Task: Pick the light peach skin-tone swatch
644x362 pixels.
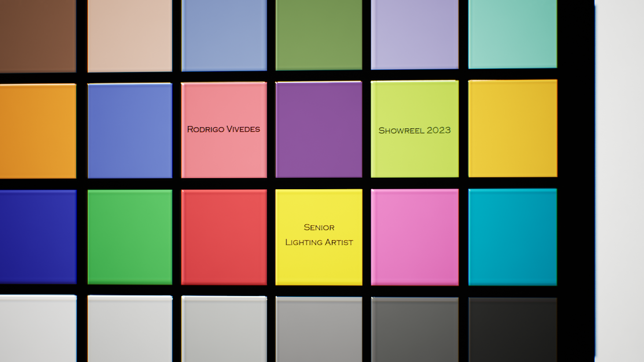Action: (x=130, y=35)
